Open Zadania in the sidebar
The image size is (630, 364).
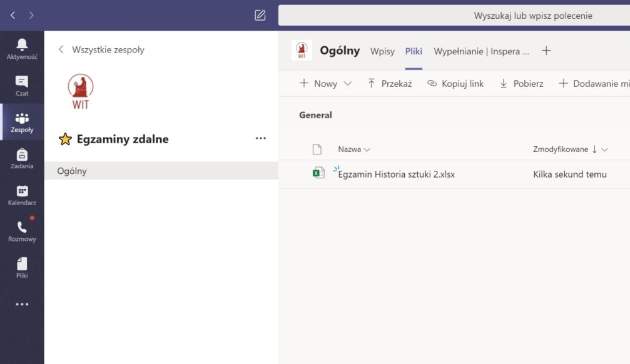(22, 158)
